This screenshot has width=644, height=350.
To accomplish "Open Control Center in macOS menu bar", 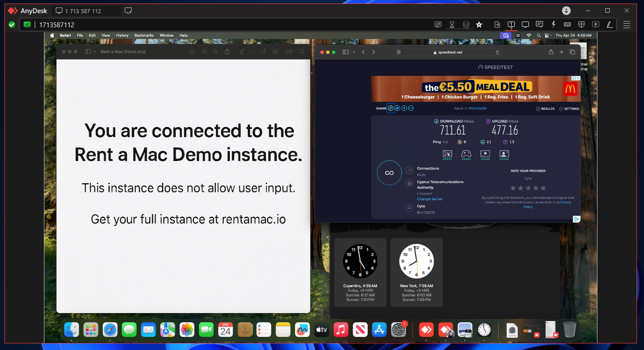I will coord(547,35).
